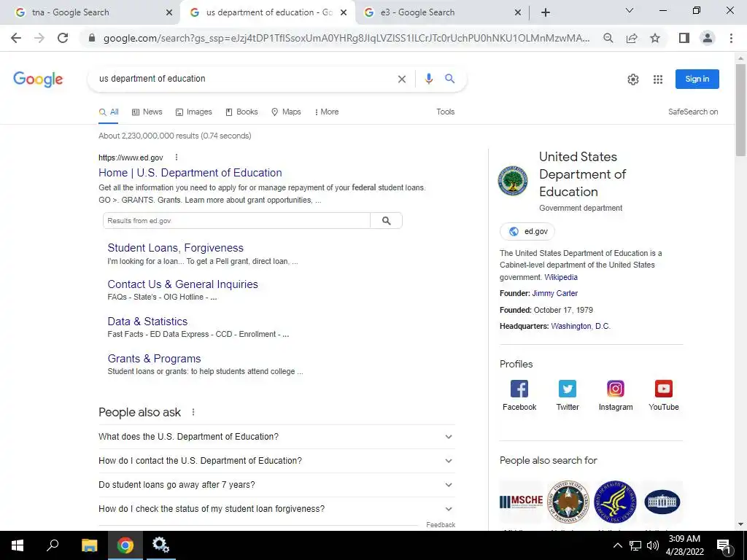Open the zoom magnifier icon in address bar
Image resolution: width=747 pixels, height=560 pixels.
(x=608, y=38)
